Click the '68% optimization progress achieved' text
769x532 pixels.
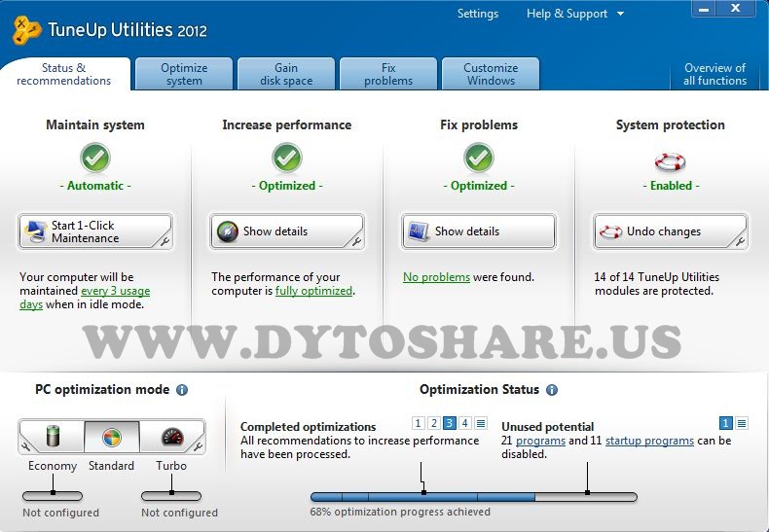tap(400, 512)
